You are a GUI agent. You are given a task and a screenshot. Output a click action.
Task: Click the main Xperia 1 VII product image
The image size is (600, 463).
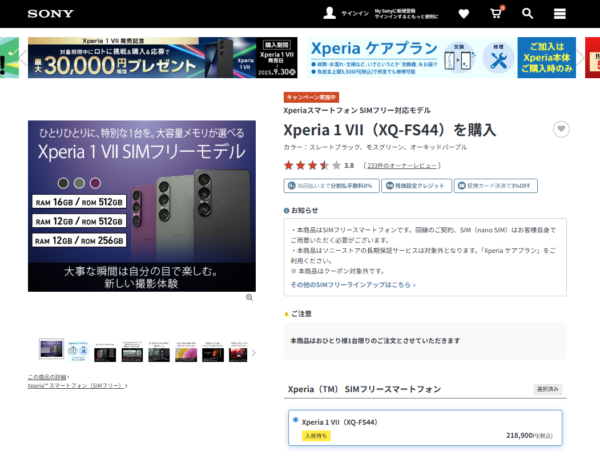pos(142,206)
